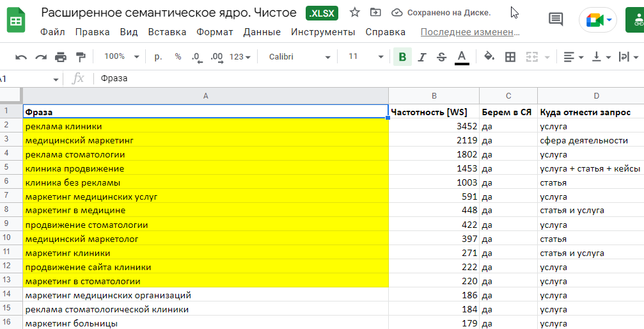
Task: Select column C header
Action: coord(508,96)
